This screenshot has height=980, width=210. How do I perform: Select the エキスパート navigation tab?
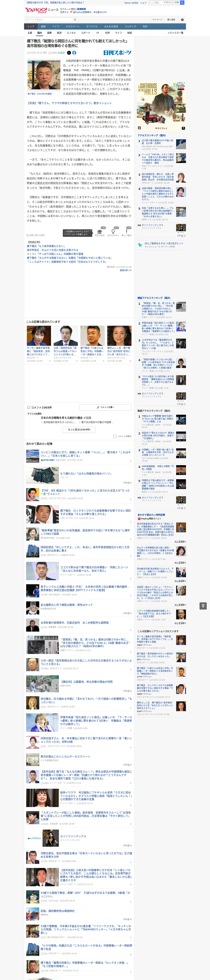pyautogui.click(x=72, y=27)
